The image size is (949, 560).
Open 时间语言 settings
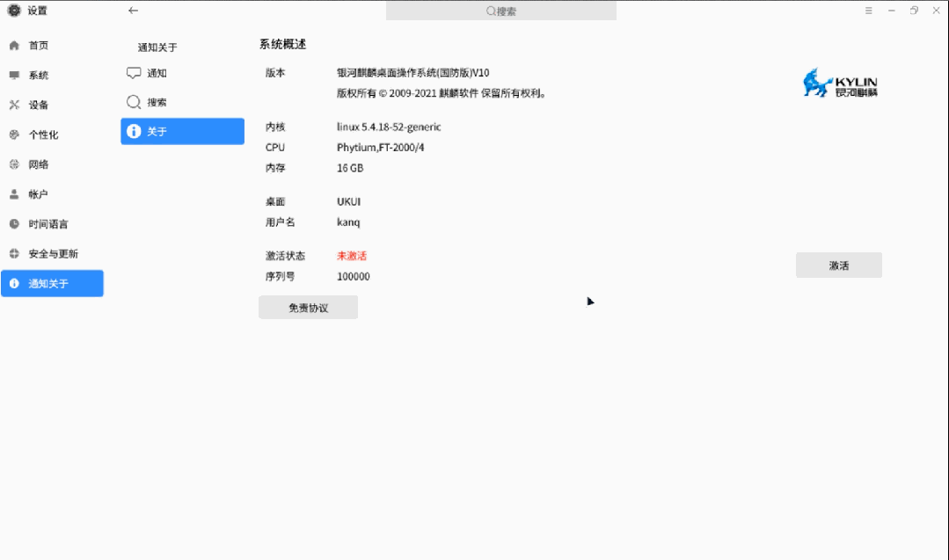pyautogui.click(x=52, y=224)
